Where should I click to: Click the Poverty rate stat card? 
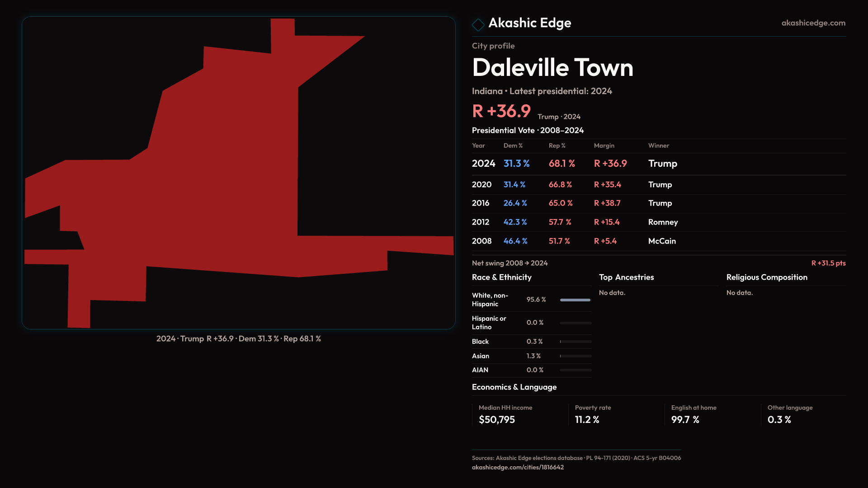point(592,414)
